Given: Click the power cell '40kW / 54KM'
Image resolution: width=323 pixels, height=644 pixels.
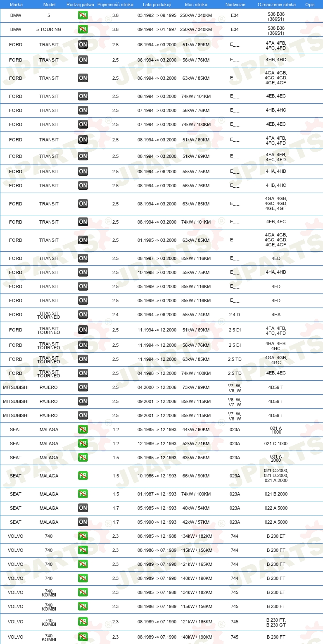Looking at the screenshot, I should tap(196, 508).
